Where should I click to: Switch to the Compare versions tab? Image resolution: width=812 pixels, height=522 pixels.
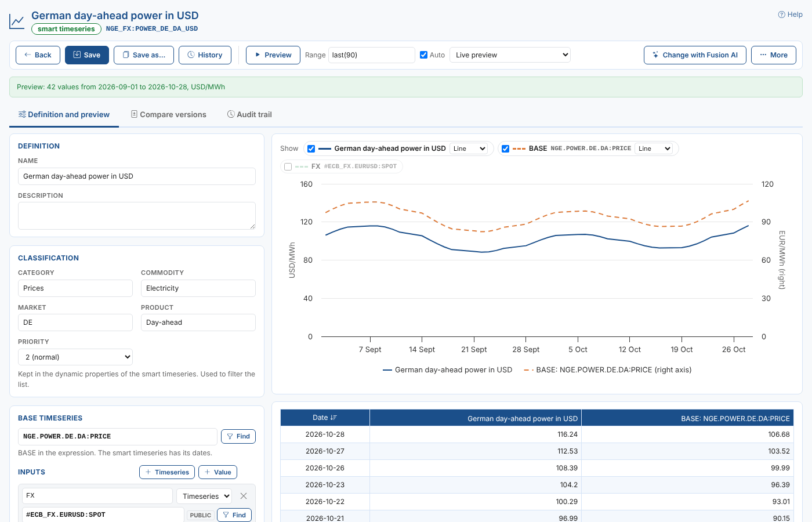click(168, 115)
